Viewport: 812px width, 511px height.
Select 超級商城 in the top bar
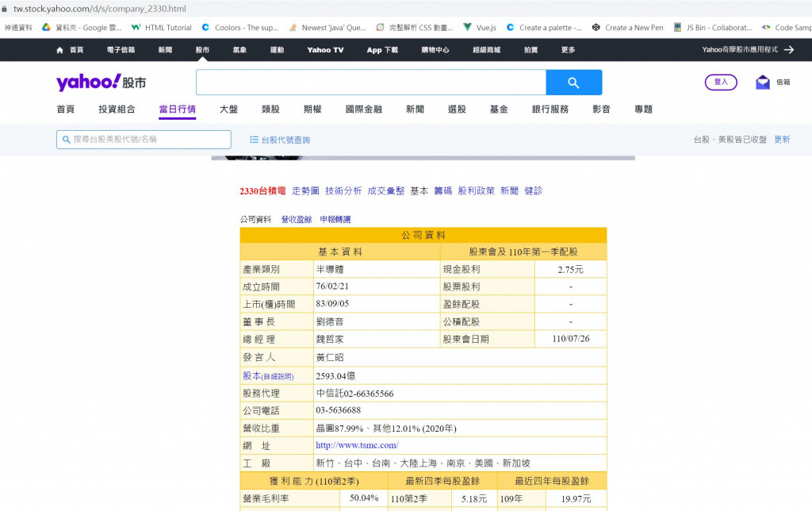coord(486,50)
